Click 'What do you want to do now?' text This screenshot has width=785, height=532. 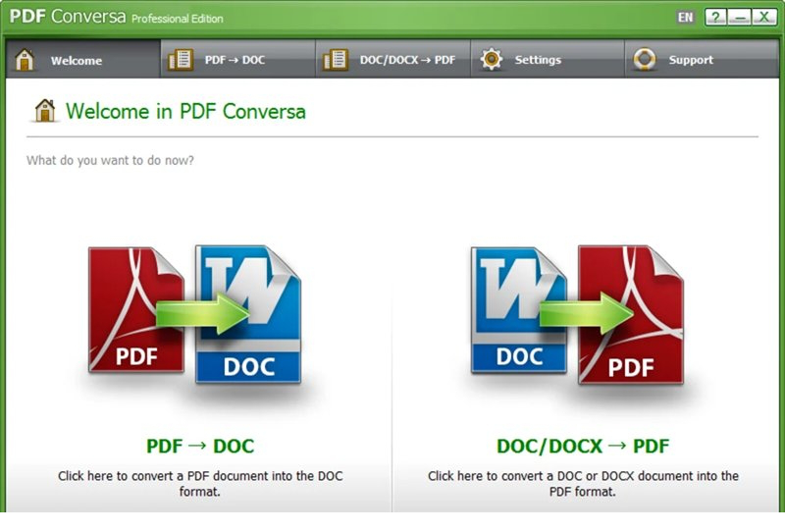[110, 160]
